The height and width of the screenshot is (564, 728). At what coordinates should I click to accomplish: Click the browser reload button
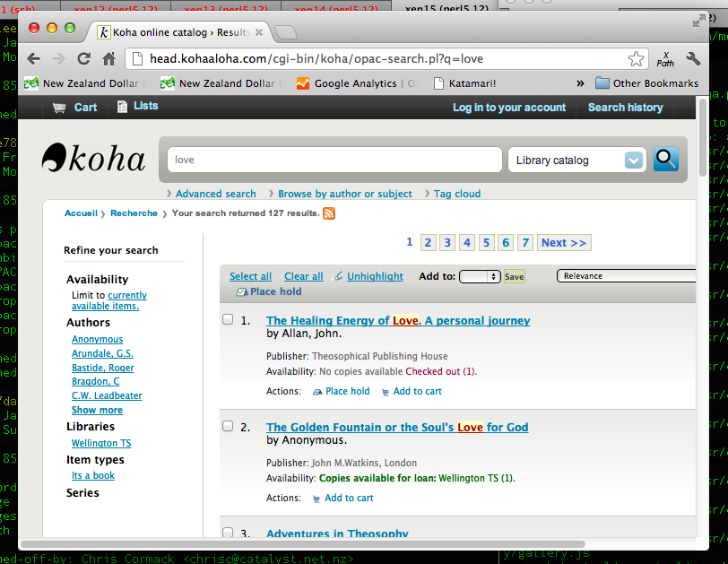click(83, 59)
